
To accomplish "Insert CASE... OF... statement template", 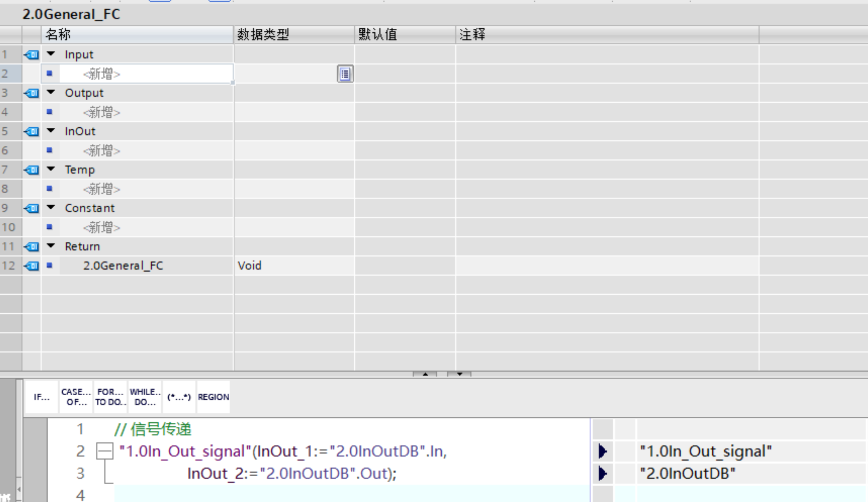I will click(x=76, y=397).
